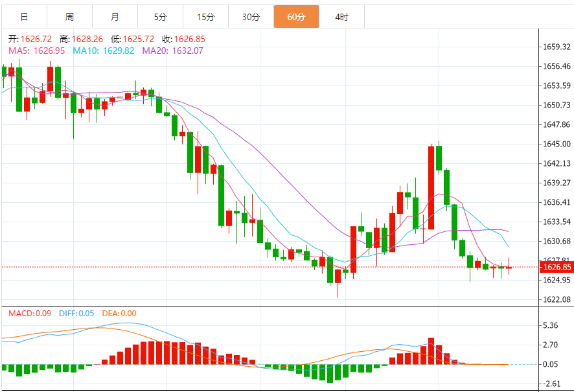Click the open price value 1626.72

point(36,39)
